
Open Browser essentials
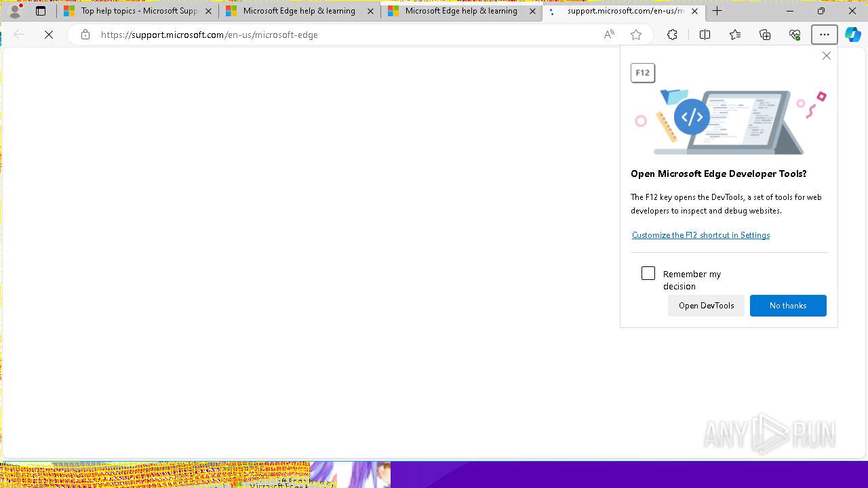point(795,35)
